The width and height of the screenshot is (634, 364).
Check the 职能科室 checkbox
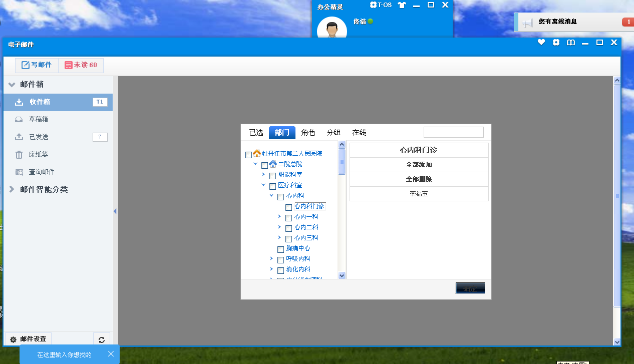(272, 176)
